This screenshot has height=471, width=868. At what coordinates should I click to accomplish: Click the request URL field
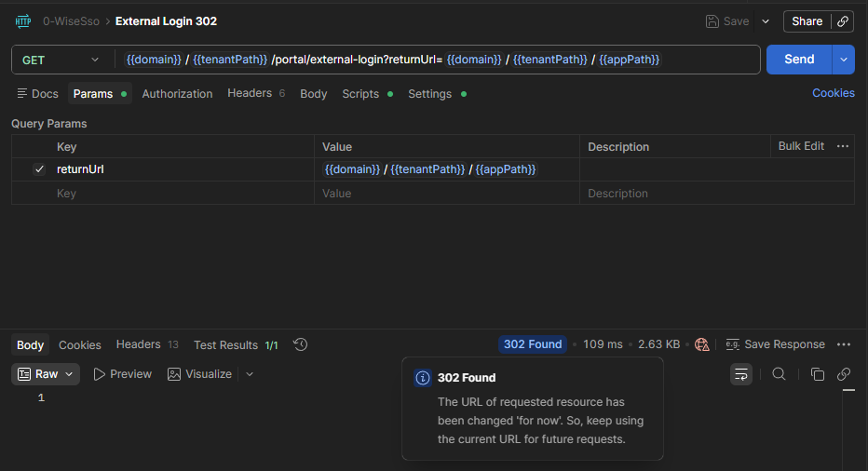pyautogui.click(x=438, y=60)
